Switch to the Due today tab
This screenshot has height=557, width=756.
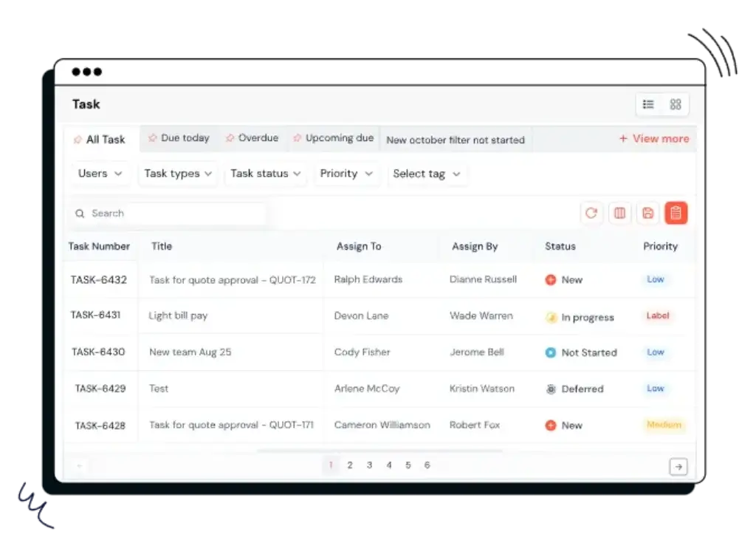coord(179,138)
